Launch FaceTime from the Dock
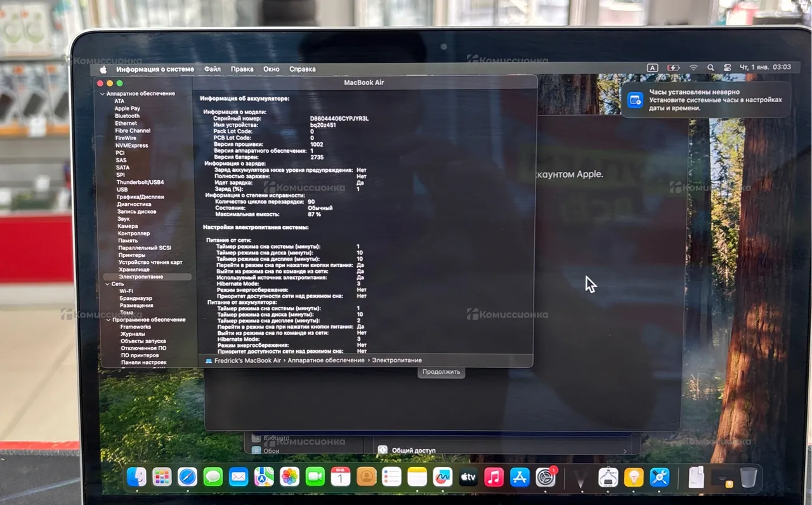Viewport: 812px width, 505px height. tap(315, 476)
